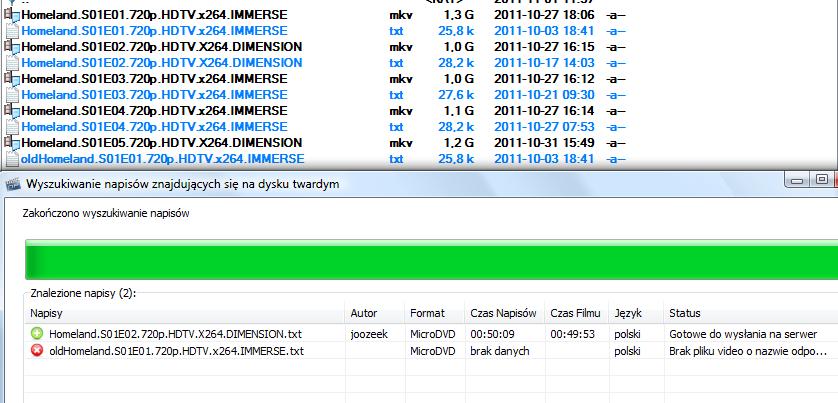Sort results by Autor column header
Image resolution: width=838 pixels, height=403 pixels.
[374, 313]
